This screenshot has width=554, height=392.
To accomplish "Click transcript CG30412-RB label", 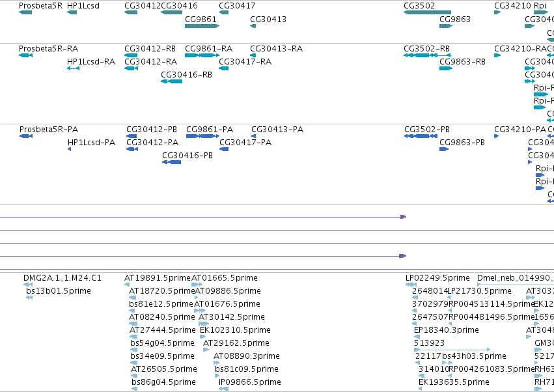I will click(150, 48).
